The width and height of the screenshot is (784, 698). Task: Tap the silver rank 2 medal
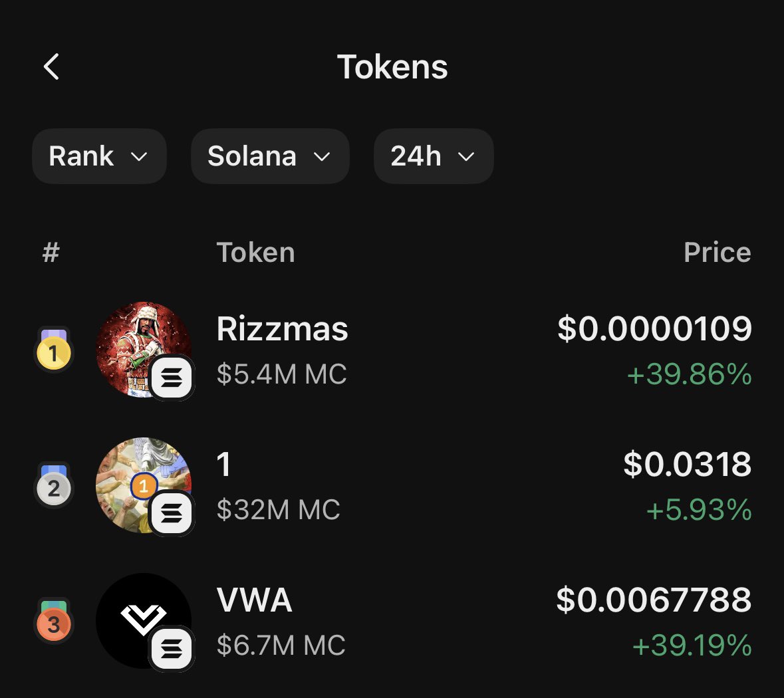coord(54,487)
